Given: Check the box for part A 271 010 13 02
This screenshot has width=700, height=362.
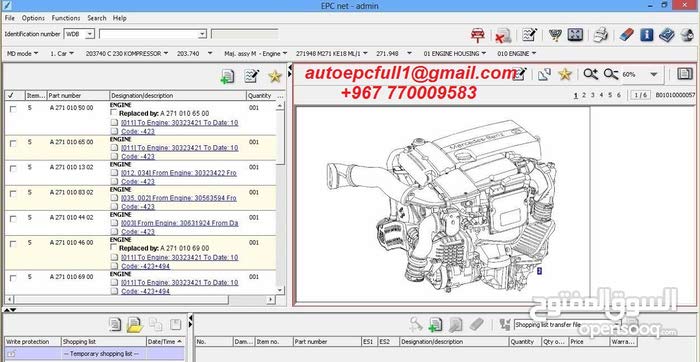Looking at the screenshot, I should pos(13,168).
